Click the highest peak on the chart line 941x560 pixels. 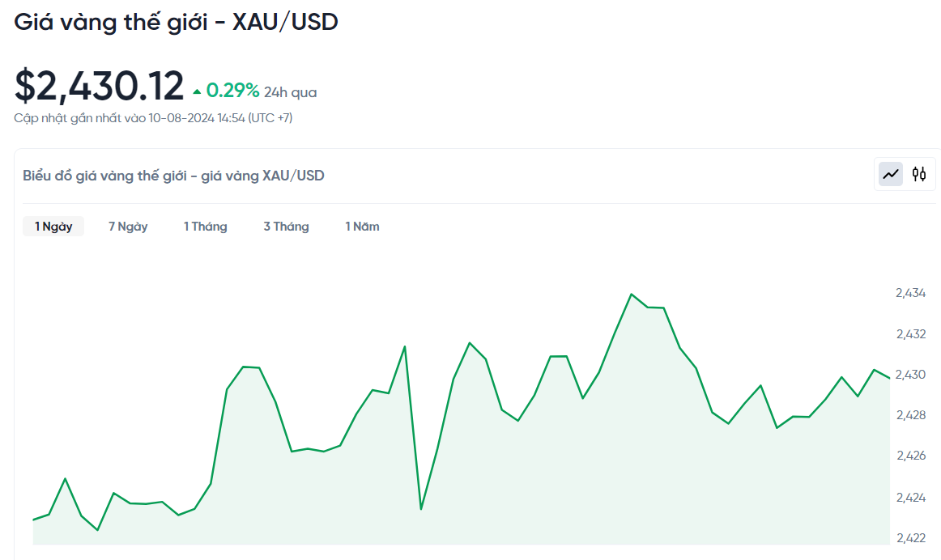[632, 294]
